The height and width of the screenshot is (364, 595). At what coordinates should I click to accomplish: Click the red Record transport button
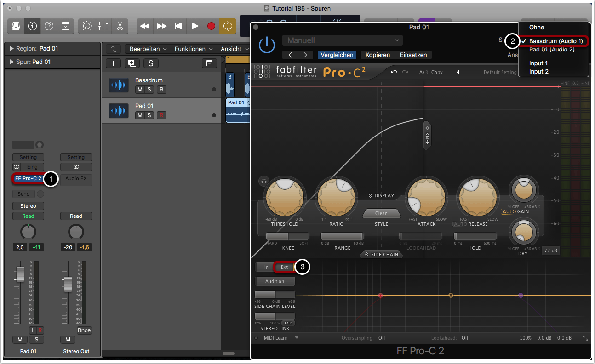click(x=211, y=26)
